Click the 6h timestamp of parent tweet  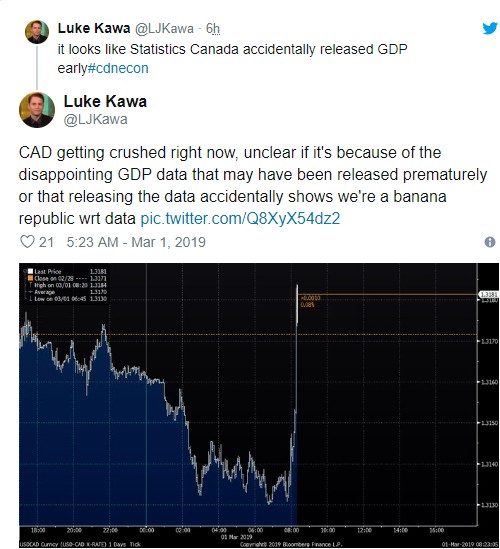coord(213,28)
